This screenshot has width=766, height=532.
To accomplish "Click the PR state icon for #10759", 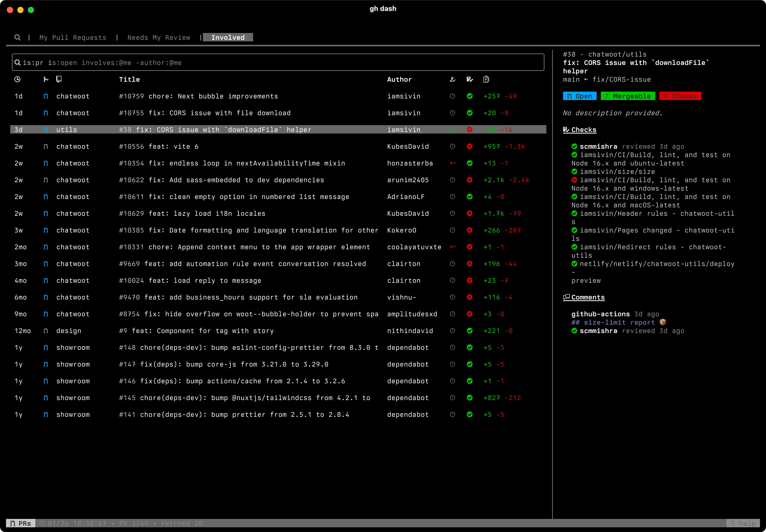I will click(46, 96).
